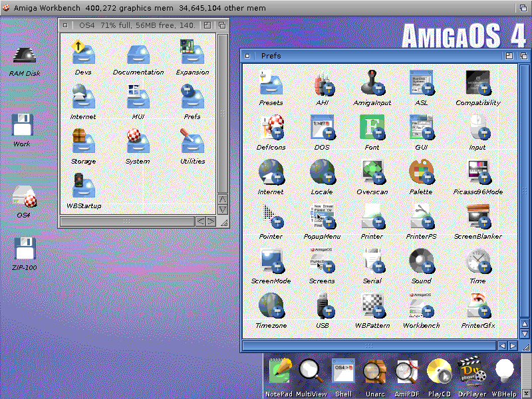The width and height of the screenshot is (532, 399).
Task: Open the DefIcons preferences
Action: (271, 128)
